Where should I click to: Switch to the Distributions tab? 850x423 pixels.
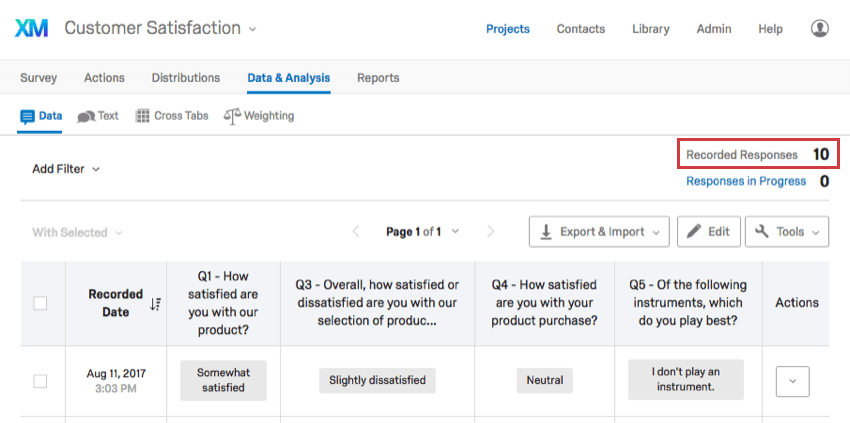(x=186, y=78)
